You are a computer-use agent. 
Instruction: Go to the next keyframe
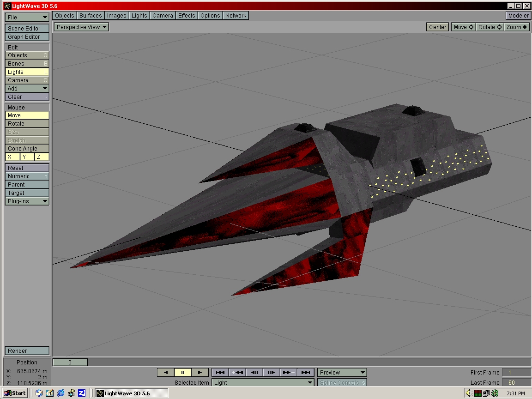point(289,372)
